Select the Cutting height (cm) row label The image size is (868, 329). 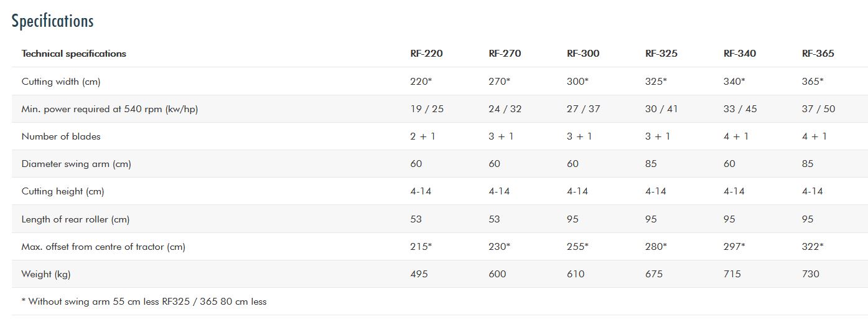click(62, 191)
